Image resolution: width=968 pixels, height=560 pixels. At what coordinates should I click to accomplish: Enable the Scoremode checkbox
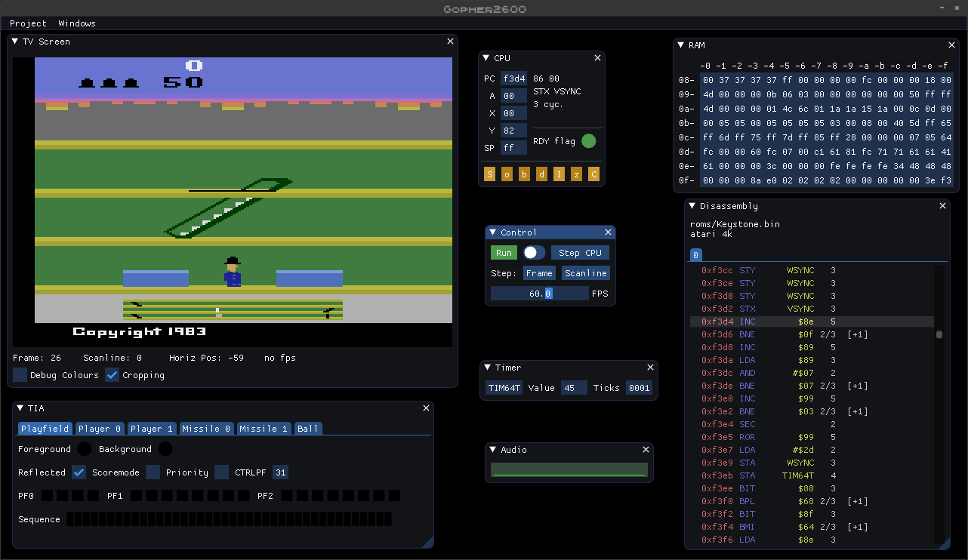(x=153, y=472)
